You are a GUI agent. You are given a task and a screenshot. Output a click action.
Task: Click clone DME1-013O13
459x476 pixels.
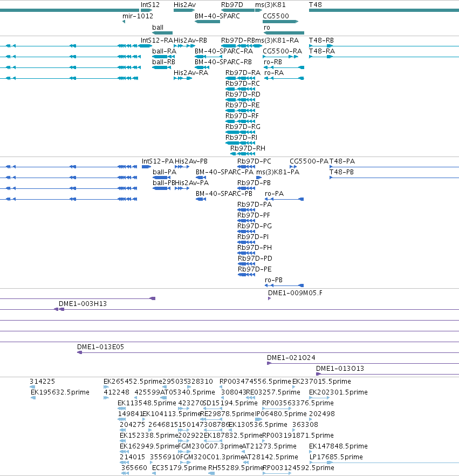pos(340,369)
